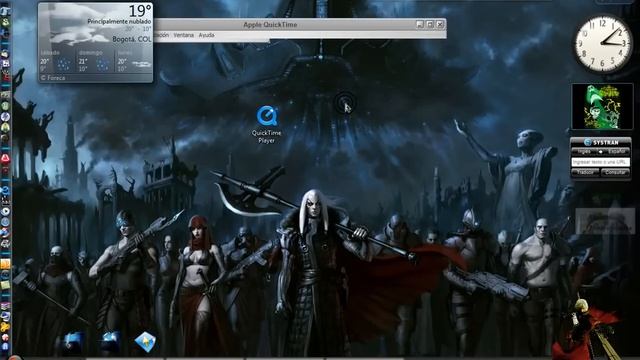This screenshot has width=640, height=360.
Task: Open the diamond lightning desktop icon
Action: tap(145, 341)
